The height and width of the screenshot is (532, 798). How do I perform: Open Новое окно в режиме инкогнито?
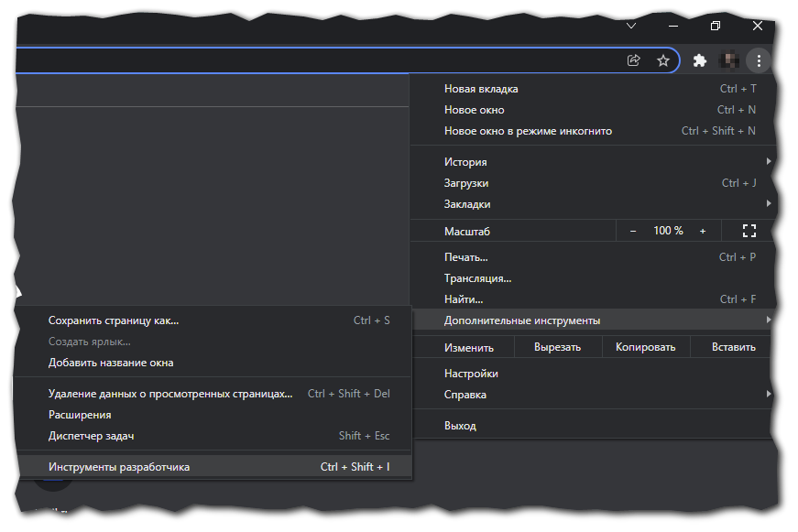[528, 131]
